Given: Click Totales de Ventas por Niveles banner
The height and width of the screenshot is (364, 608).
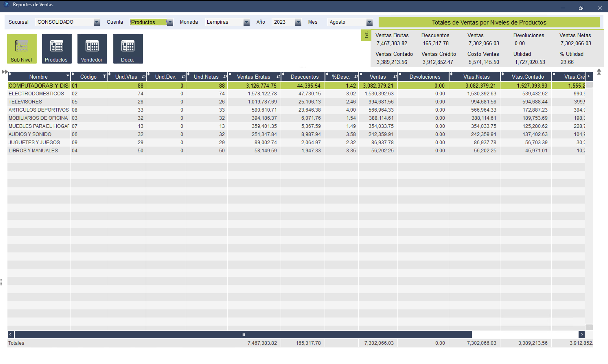Looking at the screenshot, I should pos(489,22).
